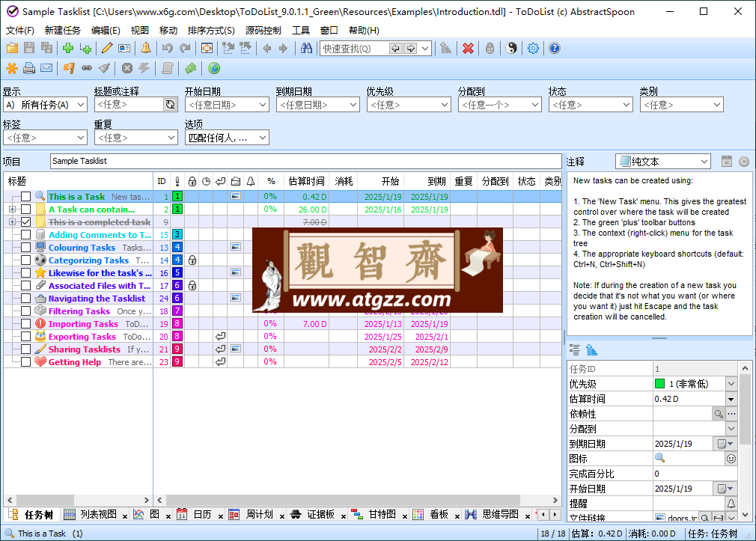Open the 工具 menu
Image resolution: width=756 pixels, height=541 pixels.
pyautogui.click(x=301, y=31)
